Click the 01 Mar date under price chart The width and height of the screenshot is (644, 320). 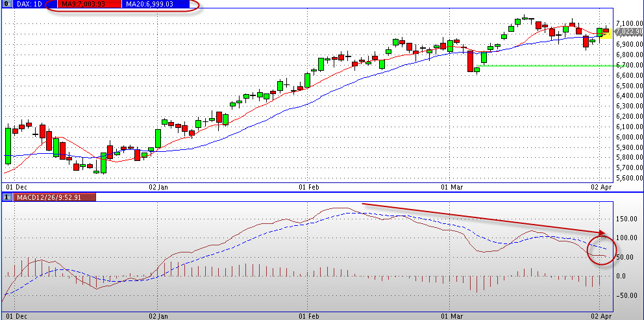point(451,187)
